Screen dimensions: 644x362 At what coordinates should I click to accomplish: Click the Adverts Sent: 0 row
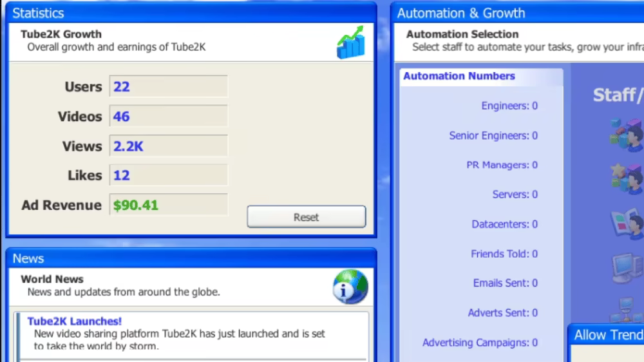[503, 312]
